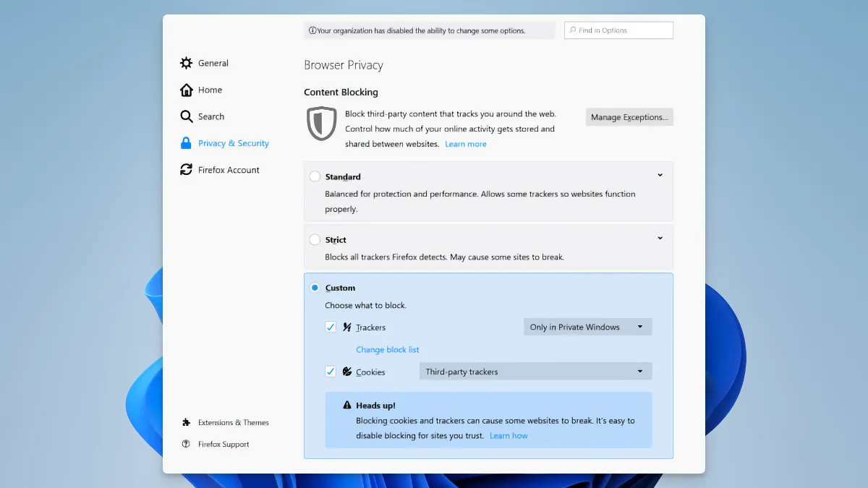
Task: Select the Strict content blocking option
Action: [x=315, y=239]
